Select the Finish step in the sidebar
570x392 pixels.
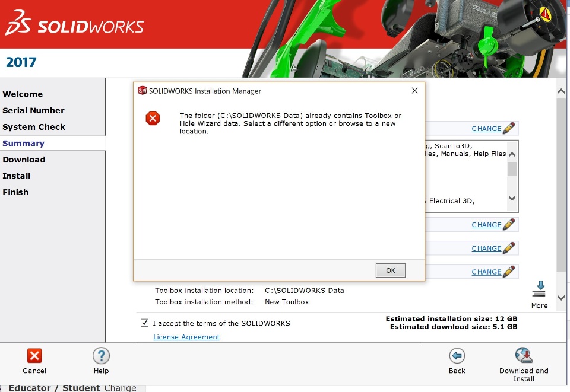point(15,192)
